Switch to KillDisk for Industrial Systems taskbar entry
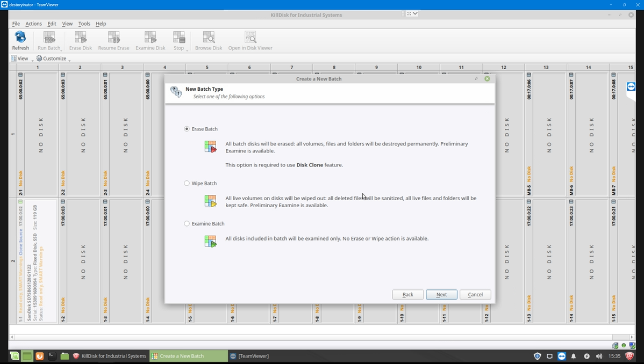Viewport: 644px width, 364px height. point(110,356)
